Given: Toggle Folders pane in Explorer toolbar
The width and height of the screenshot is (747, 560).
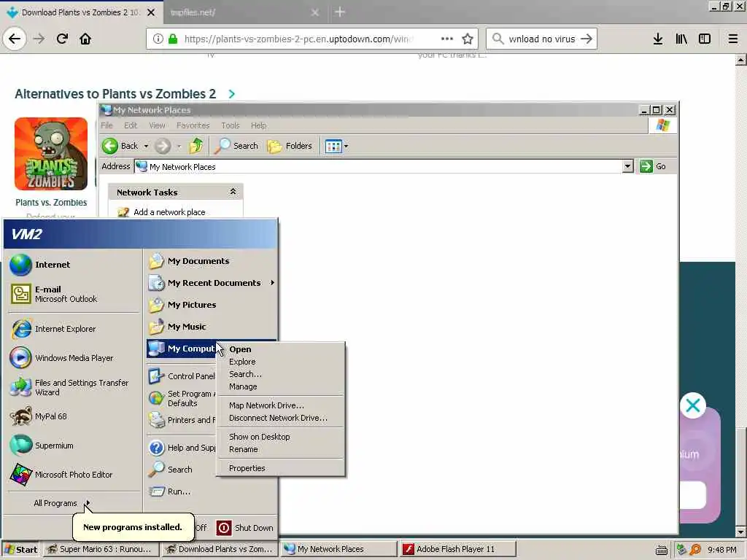Looking at the screenshot, I should coord(290,146).
